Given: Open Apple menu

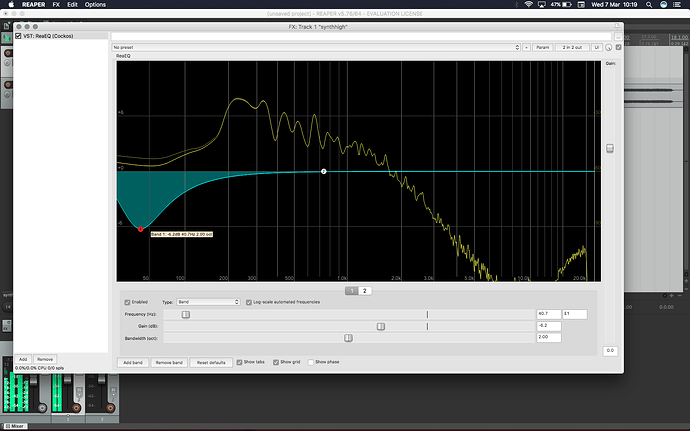Looking at the screenshot, I should pyautogui.click(x=11, y=4).
